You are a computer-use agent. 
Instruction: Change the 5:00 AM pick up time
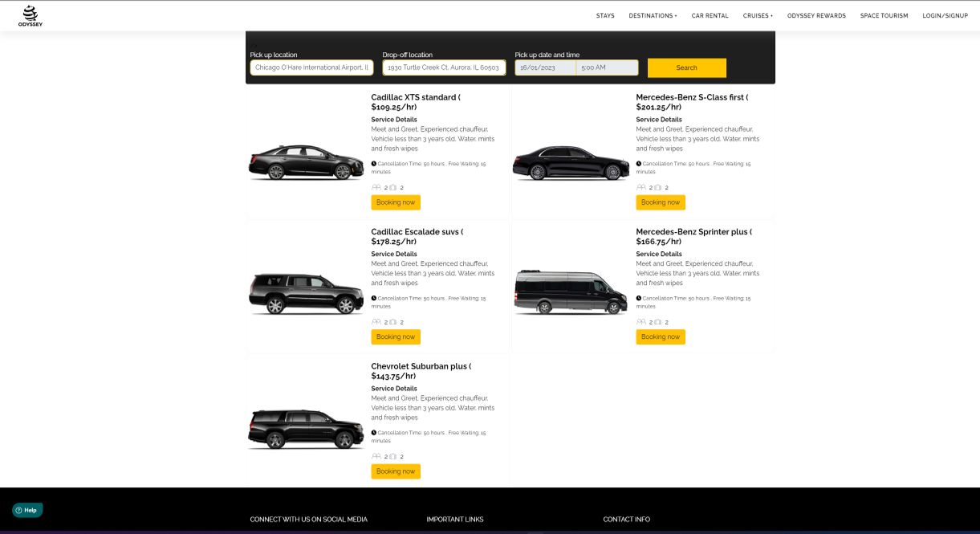607,67
